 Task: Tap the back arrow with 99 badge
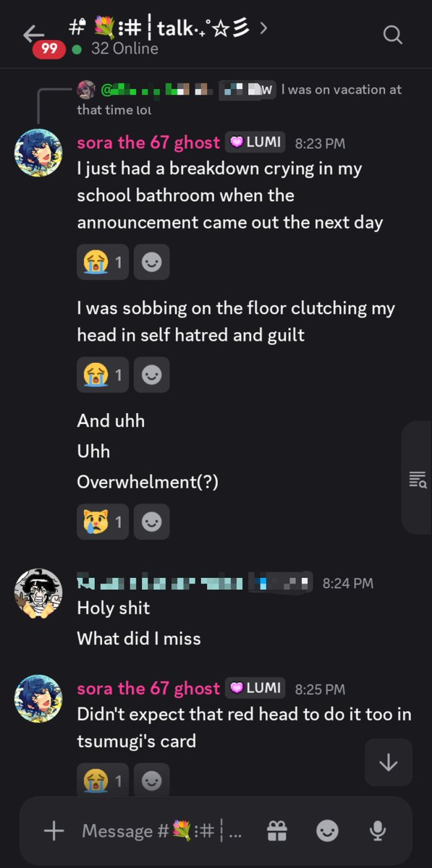click(33, 35)
